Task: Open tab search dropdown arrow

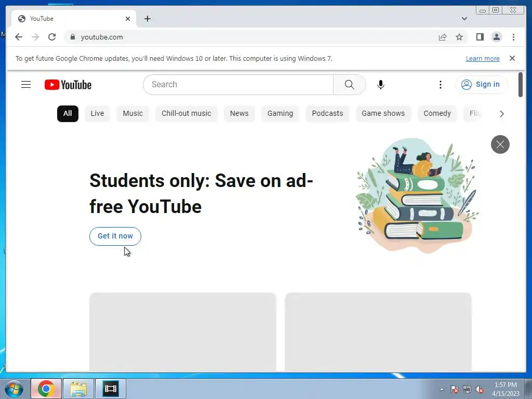Action: point(464,19)
